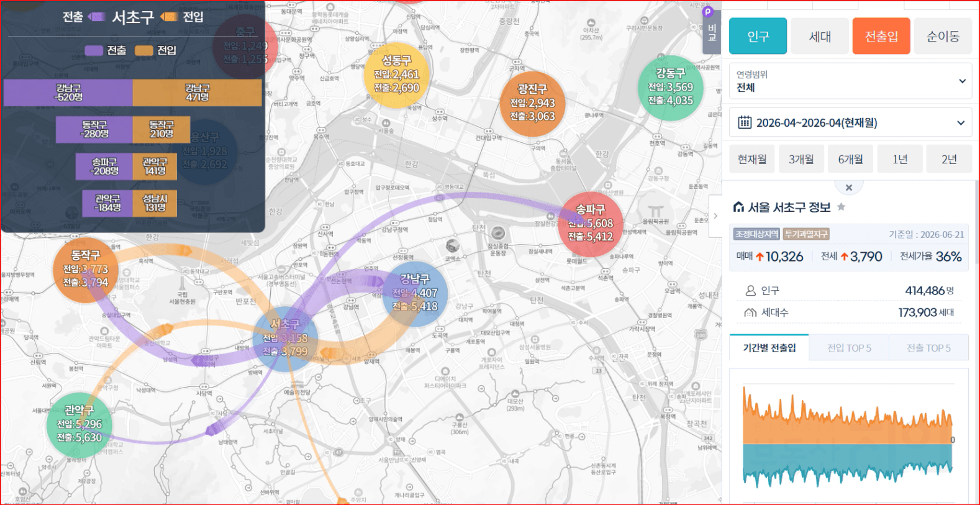Select the 강남구 bubble on the map

[415, 293]
